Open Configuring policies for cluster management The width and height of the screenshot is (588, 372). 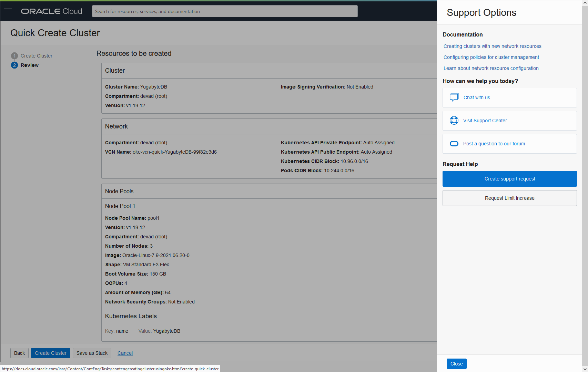[x=491, y=57]
